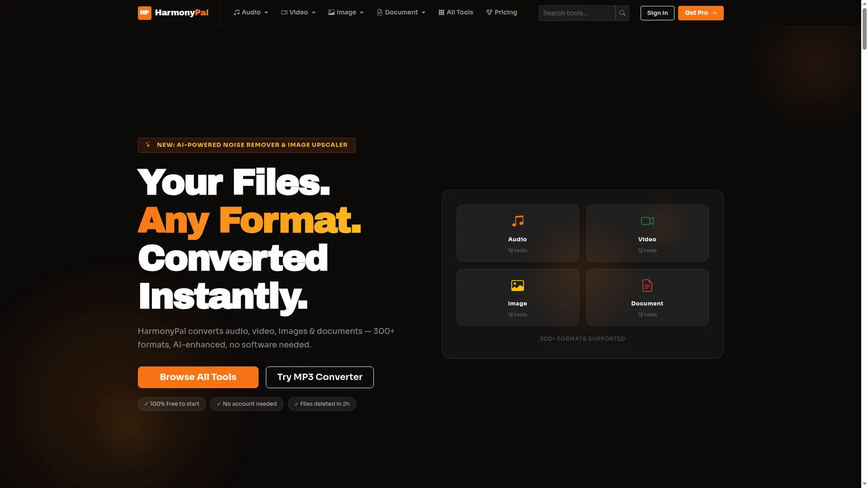Open the Document 12 tools card
Screen dimensions: 868x488
click(x=647, y=297)
